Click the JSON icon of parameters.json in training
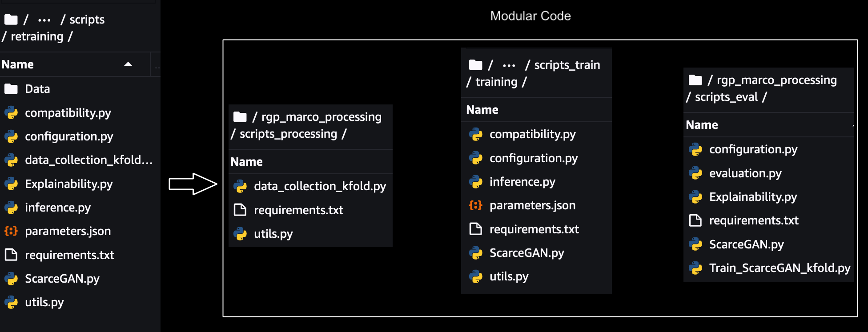 (475, 205)
